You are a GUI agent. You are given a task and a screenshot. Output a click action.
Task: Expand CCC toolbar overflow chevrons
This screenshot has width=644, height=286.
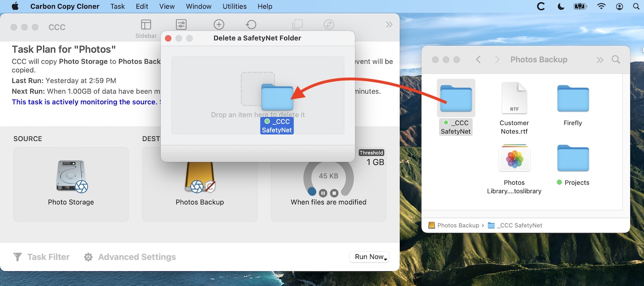click(x=389, y=24)
